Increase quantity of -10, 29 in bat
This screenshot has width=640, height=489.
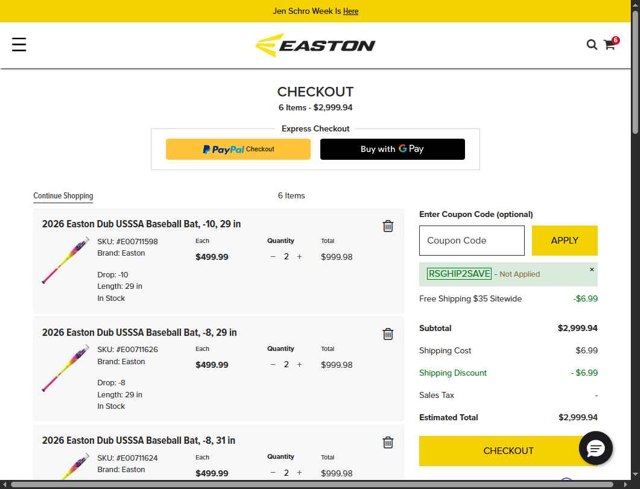tap(299, 257)
